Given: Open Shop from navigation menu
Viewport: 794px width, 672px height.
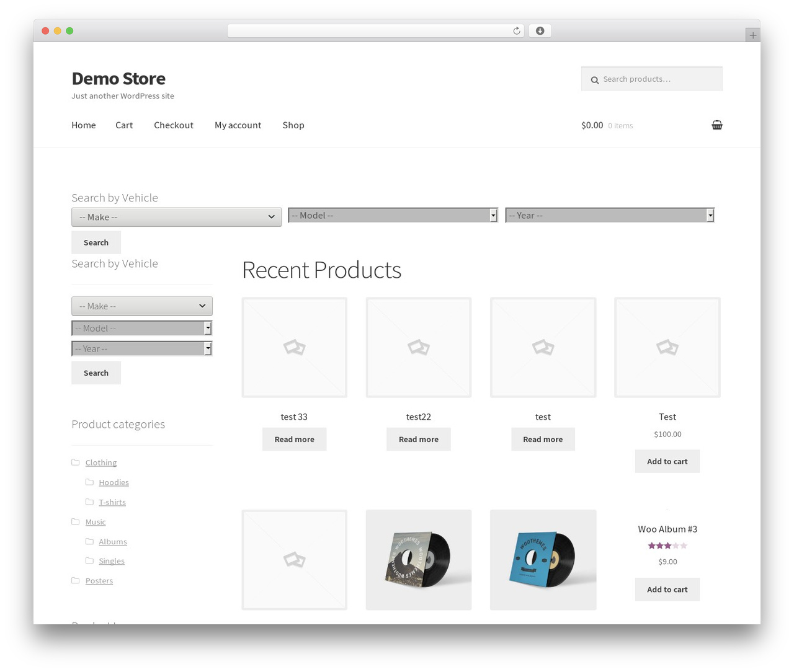Looking at the screenshot, I should (293, 125).
